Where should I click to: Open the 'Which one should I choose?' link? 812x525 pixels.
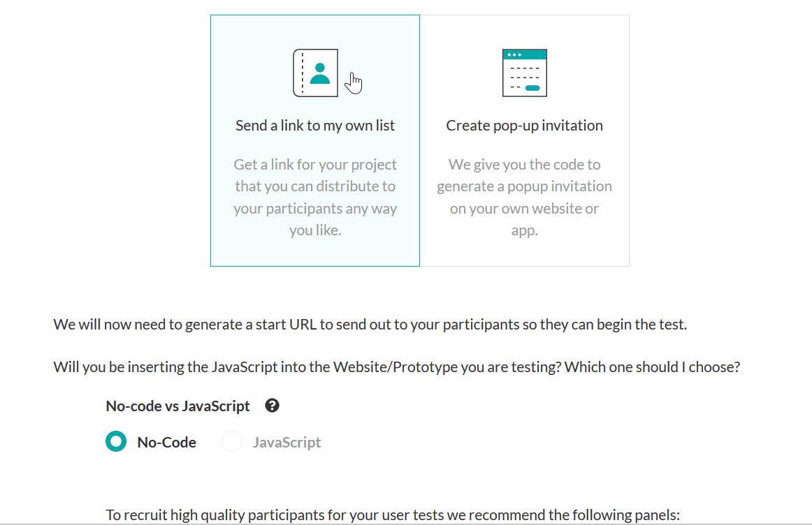coord(652,367)
